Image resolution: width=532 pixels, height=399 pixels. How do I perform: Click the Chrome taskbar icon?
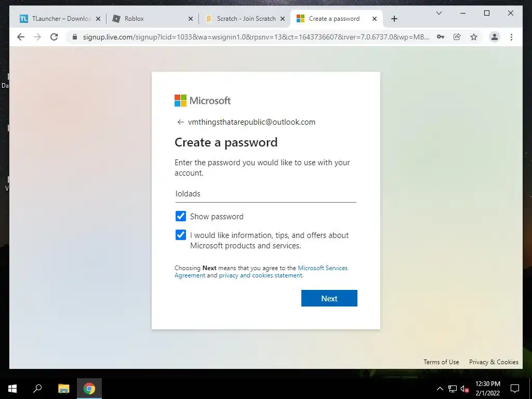tap(89, 389)
